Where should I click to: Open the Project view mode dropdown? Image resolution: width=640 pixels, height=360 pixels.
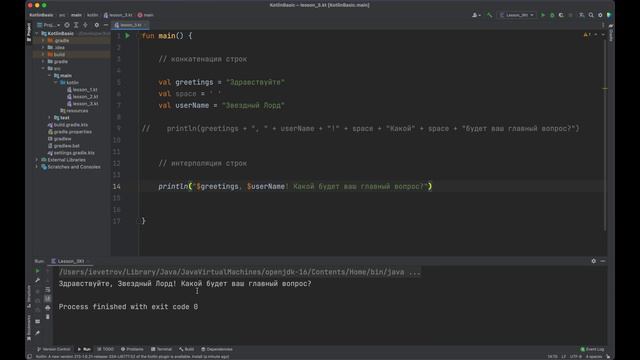49,25
